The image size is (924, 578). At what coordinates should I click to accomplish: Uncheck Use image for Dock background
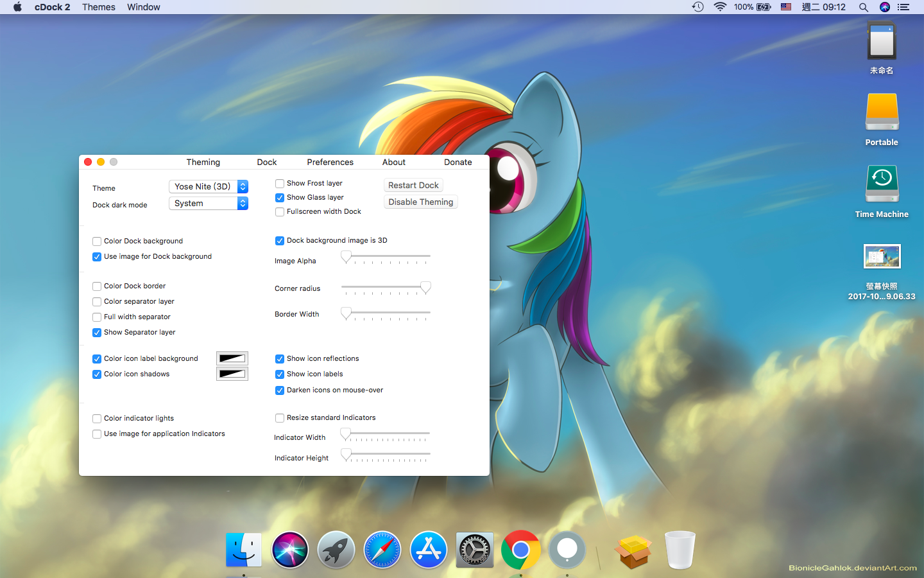pyautogui.click(x=97, y=257)
